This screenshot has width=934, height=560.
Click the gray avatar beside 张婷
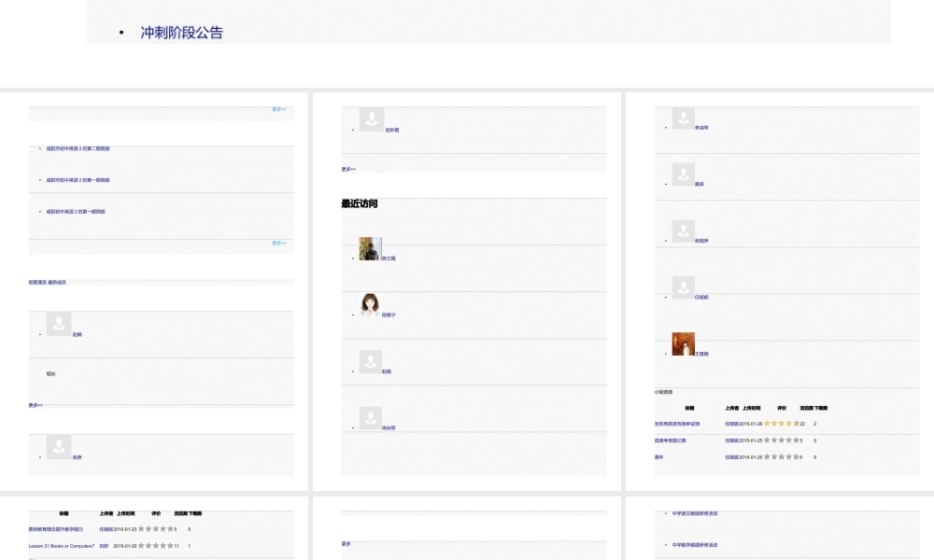(x=59, y=447)
